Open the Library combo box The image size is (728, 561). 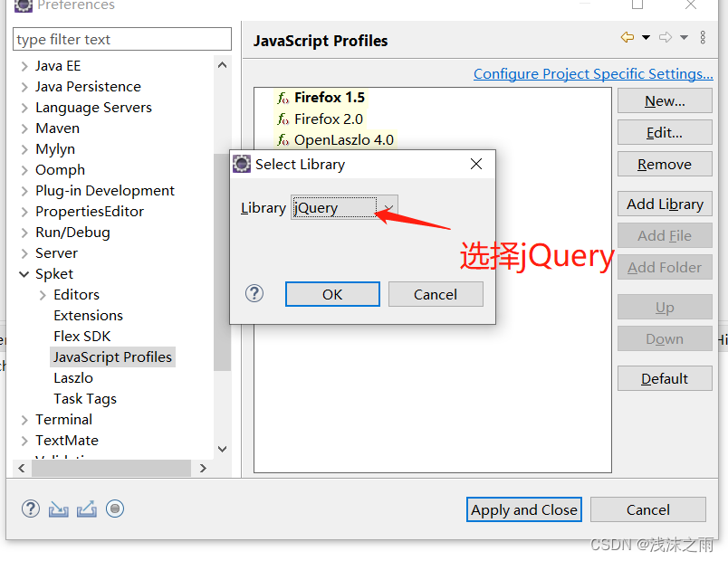click(x=344, y=207)
